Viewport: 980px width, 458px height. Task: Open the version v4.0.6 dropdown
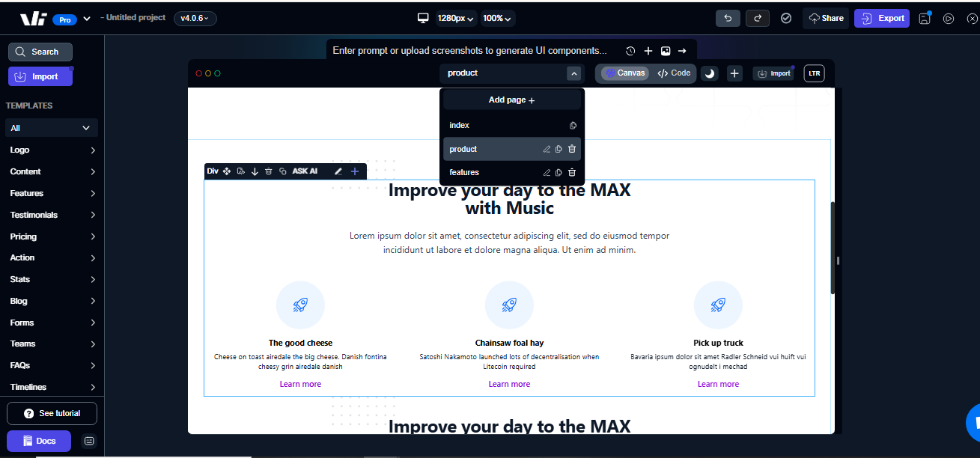[x=195, y=18]
